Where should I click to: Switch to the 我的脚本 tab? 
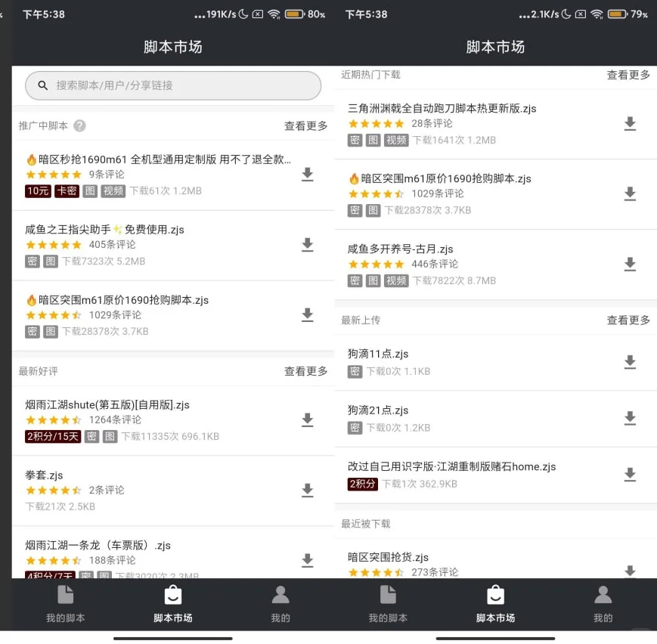65,605
